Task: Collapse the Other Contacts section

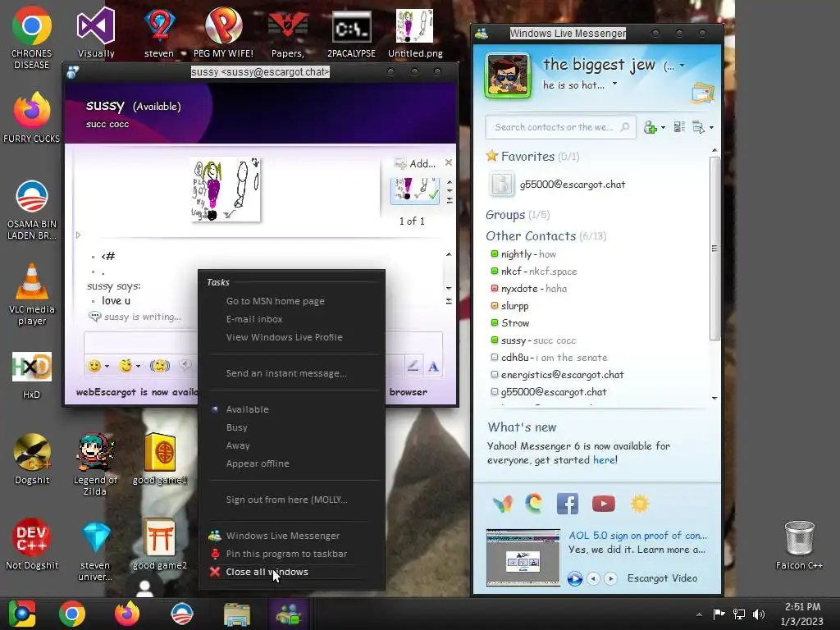Action: [x=531, y=236]
